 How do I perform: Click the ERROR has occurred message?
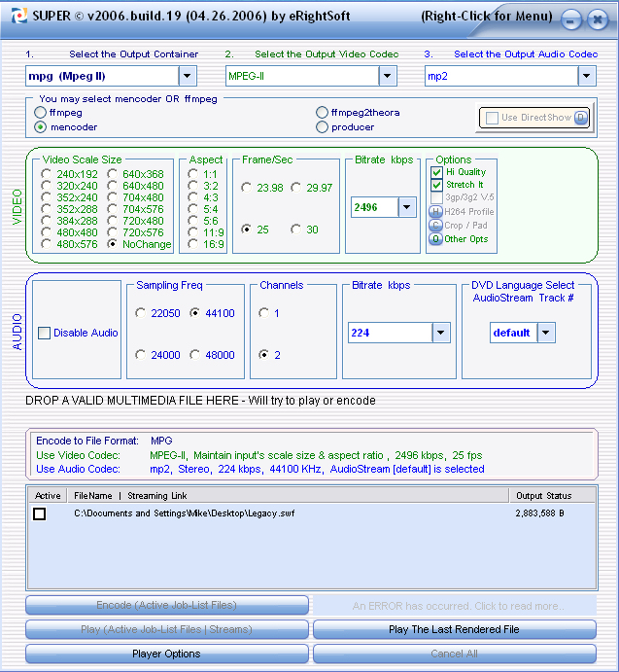455,606
